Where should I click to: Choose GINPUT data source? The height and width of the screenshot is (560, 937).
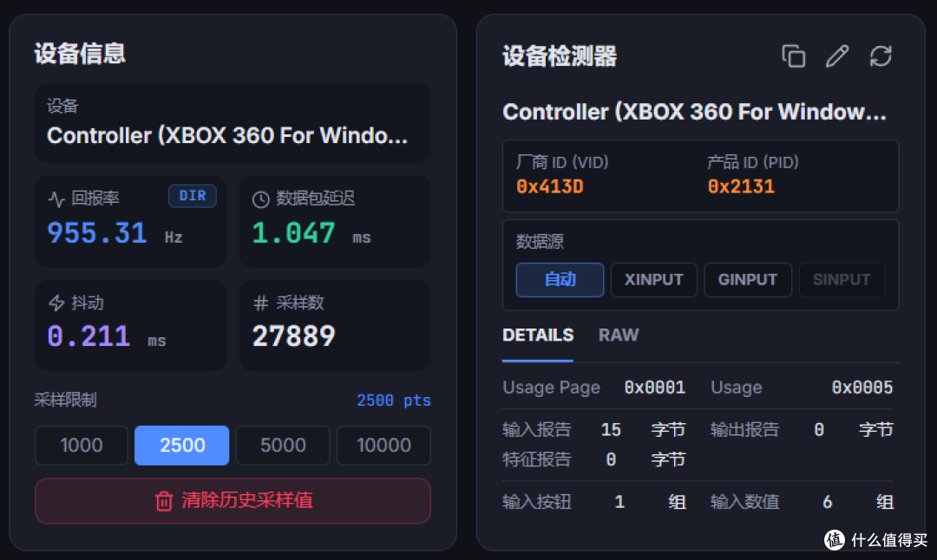(x=748, y=279)
